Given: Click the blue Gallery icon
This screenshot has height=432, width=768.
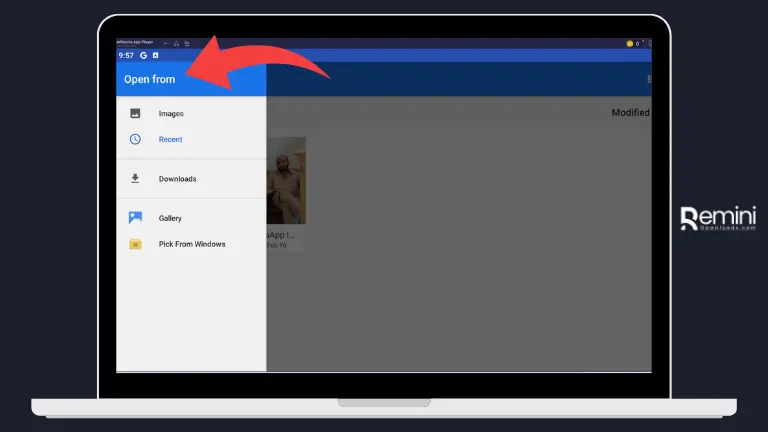Looking at the screenshot, I should coord(135,217).
